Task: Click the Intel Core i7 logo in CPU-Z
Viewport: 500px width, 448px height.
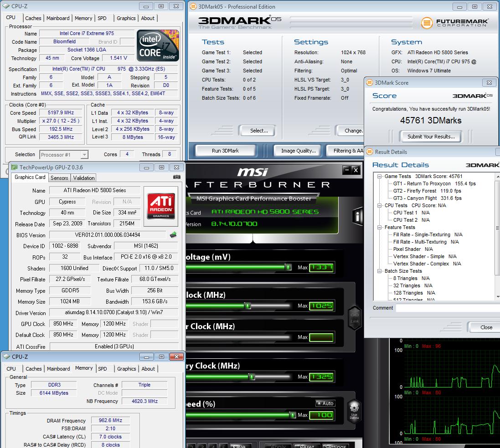Action: (x=158, y=46)
